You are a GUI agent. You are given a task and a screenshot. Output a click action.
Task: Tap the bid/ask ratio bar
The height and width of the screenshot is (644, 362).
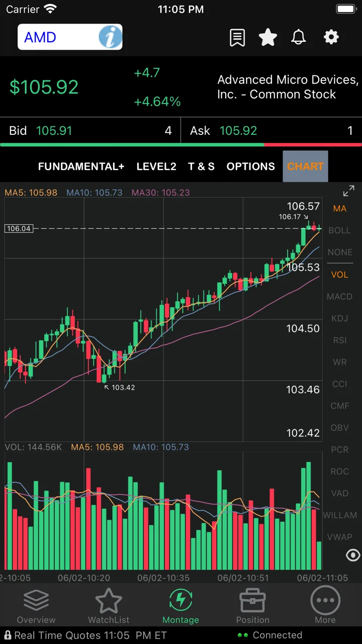point(181,145)
